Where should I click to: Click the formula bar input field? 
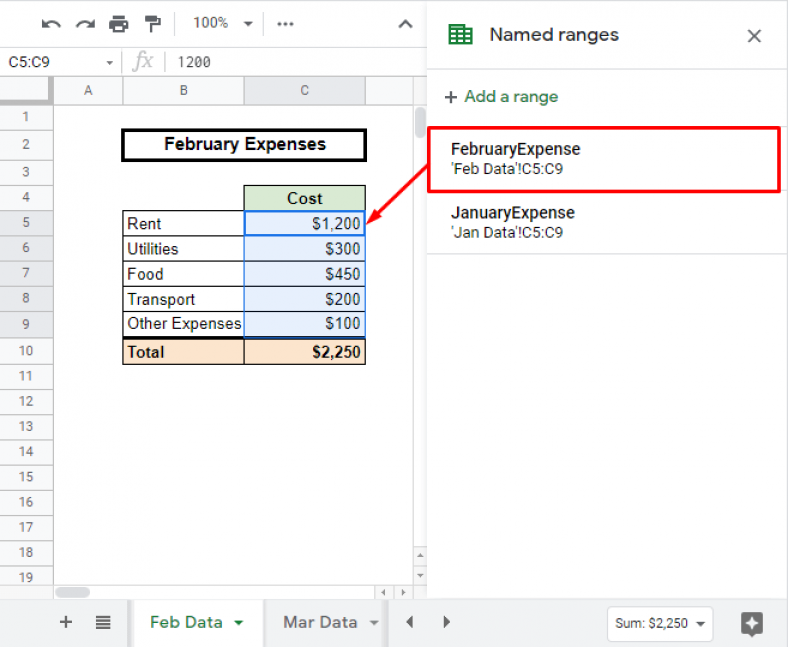[290, 62]
